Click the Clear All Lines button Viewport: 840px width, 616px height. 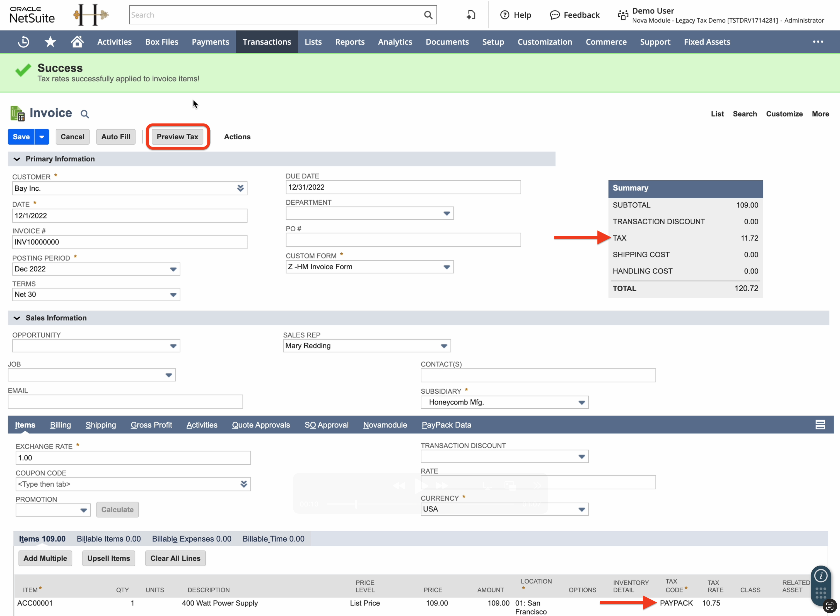click(175, 558)
